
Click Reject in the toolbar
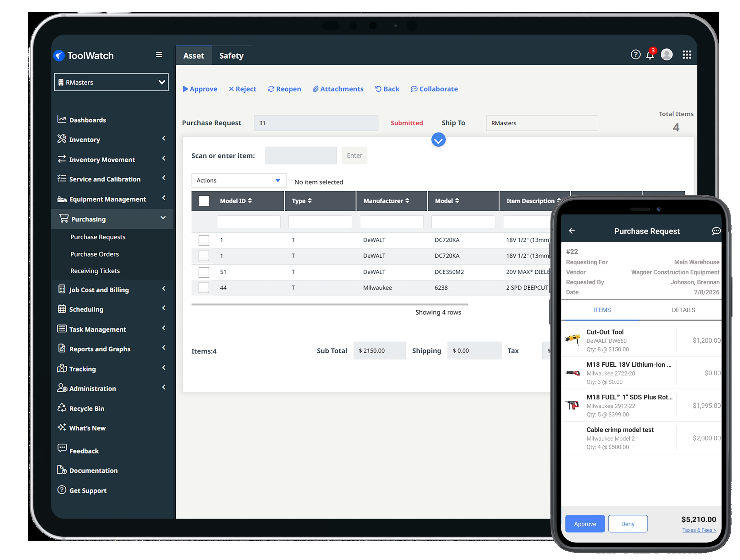(x=243, y=89)
